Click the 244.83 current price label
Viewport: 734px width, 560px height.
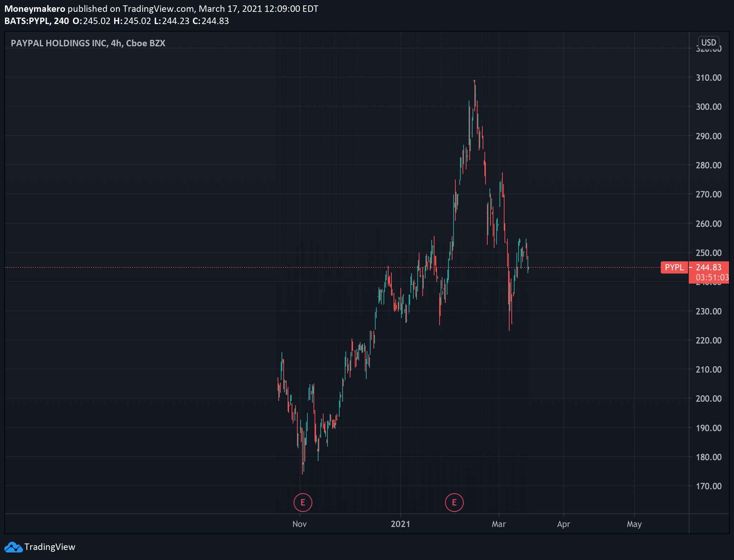pos(709,267)
